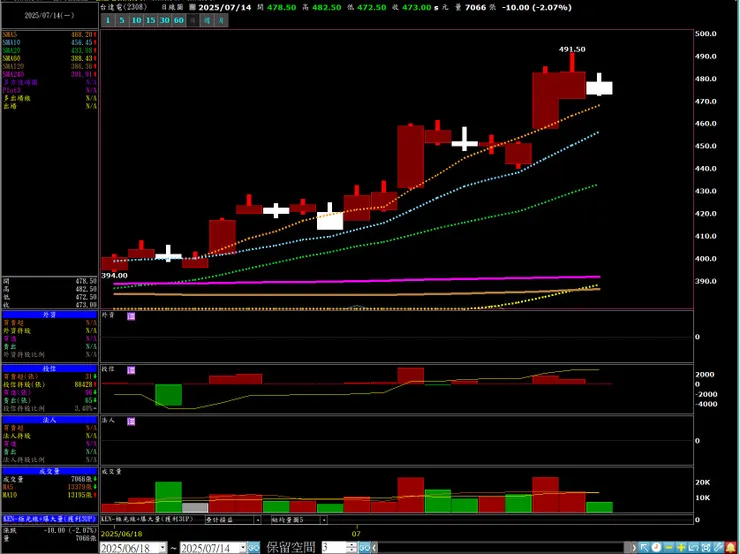The image size is (740, 554).
Task: Click the SMA10 indicator legend row
Action: 50,42
